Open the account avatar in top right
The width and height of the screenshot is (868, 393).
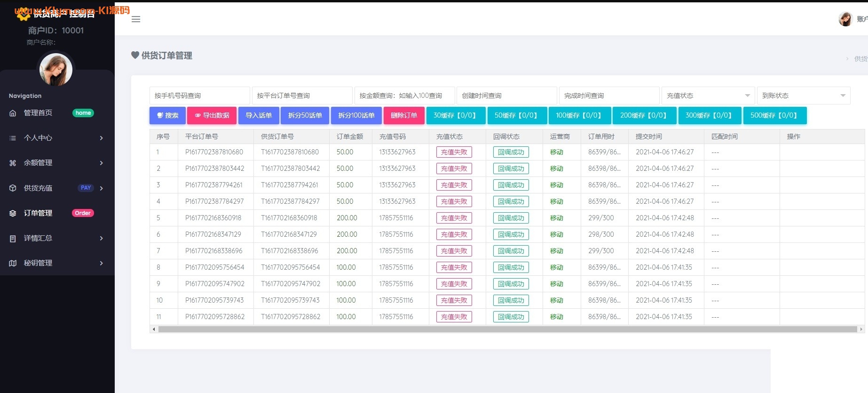[845, 19]
